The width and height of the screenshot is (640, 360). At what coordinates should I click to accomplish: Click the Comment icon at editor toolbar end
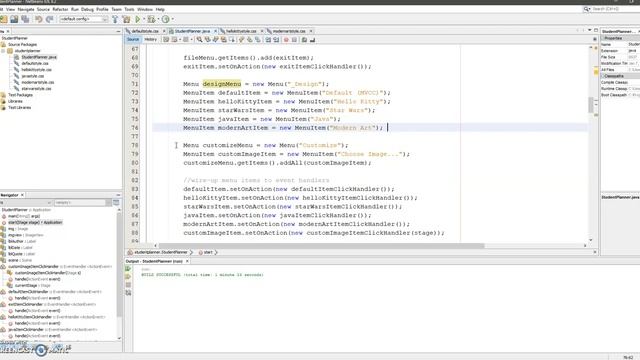[x=304, y=40]
